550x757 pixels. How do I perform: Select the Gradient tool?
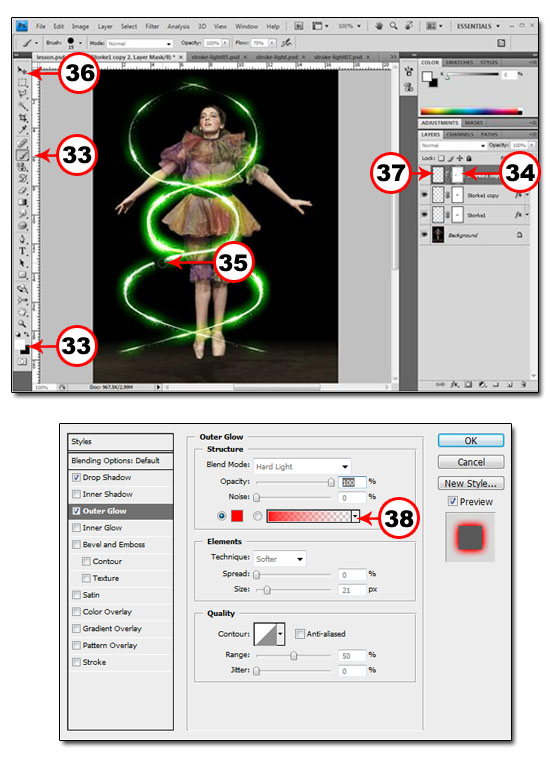coord(22,202)
